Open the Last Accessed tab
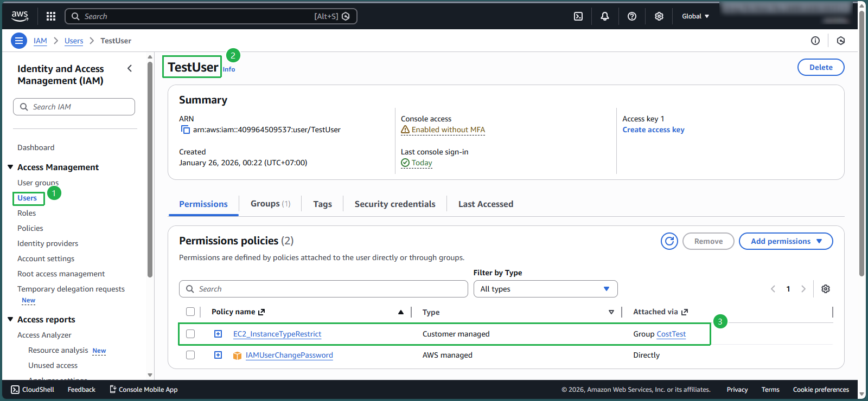 [x=486, y=204]
